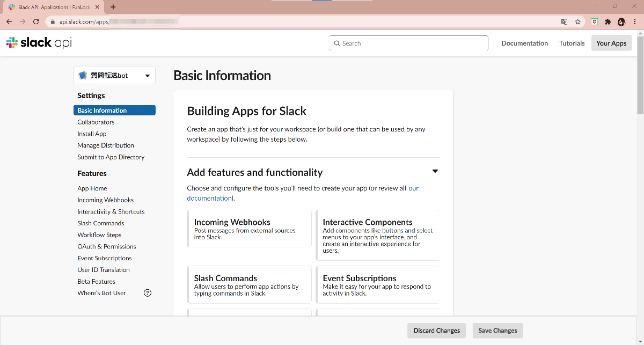The image size is (644, 345).
Task: Open Your Apps in top navigation
Action: point(611,43)
